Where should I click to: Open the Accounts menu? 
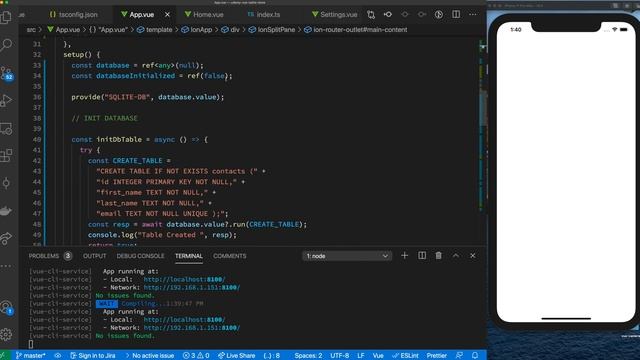[6, 307]
